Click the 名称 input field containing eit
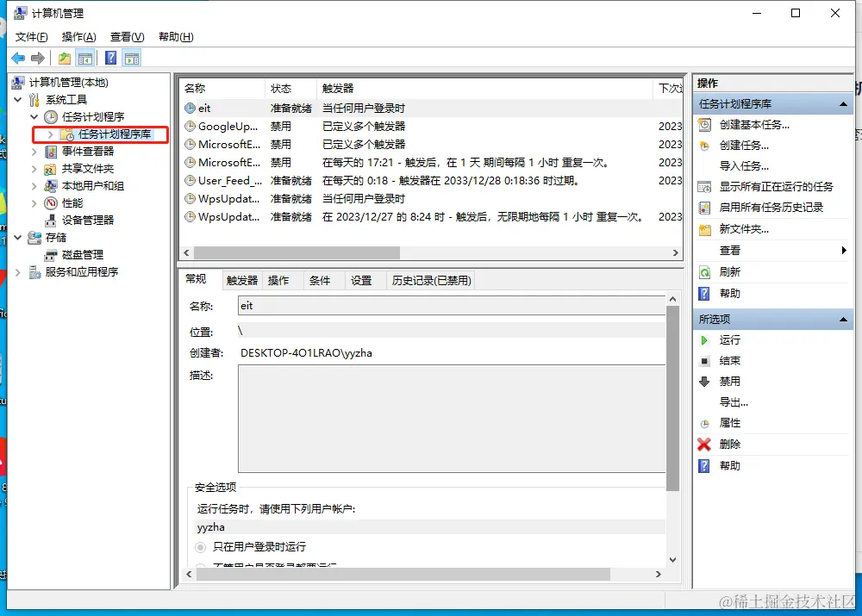Image resolution: width=862 pixels, height=616 pixels. click(x=452, y=306)
